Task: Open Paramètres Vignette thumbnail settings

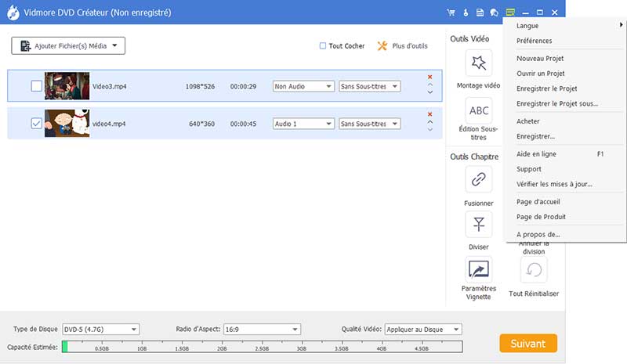Action: click(x=478, y=270)
